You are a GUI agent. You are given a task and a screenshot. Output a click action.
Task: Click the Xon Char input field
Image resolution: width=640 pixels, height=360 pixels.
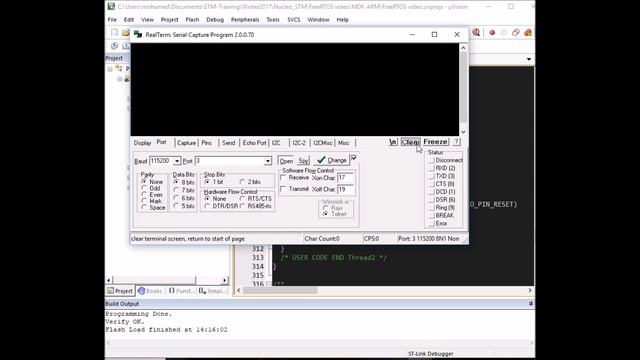coord(345,178)
